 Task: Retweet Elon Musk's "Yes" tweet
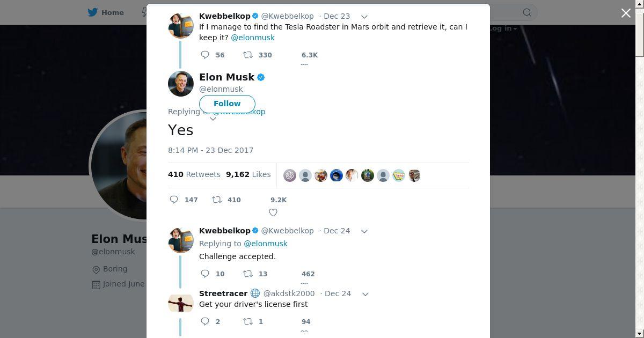tap(217, 200)
